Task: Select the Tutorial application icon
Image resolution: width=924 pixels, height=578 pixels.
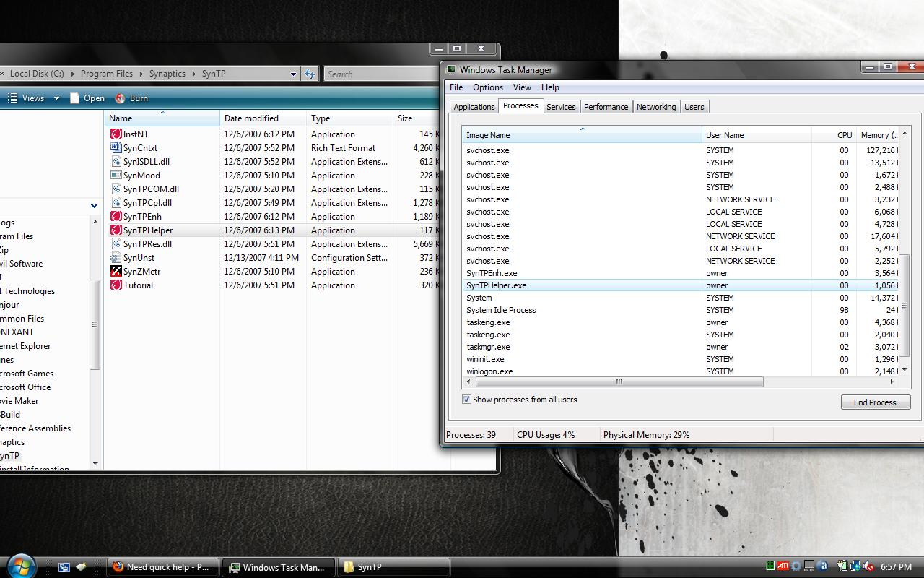Action: click(115, 285)
